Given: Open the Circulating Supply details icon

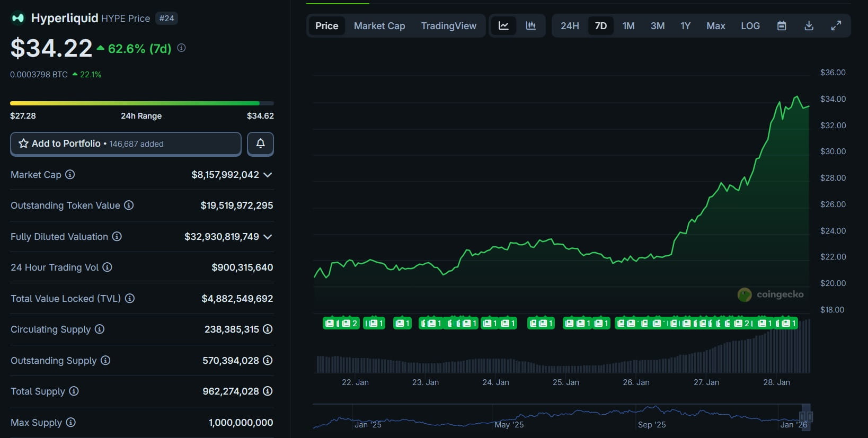Looking at the screenshot, I should [x=268, y=329].
